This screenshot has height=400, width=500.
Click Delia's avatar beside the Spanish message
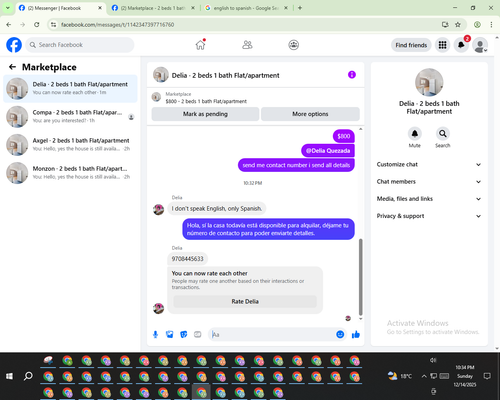coord(158,210)
